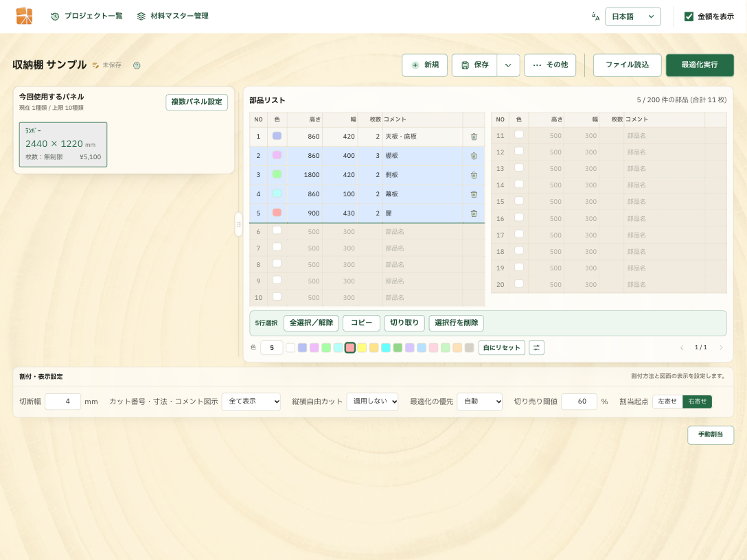
Task: Open 材料マスター管理 in top navigation
Action: (x=172, y=16)
